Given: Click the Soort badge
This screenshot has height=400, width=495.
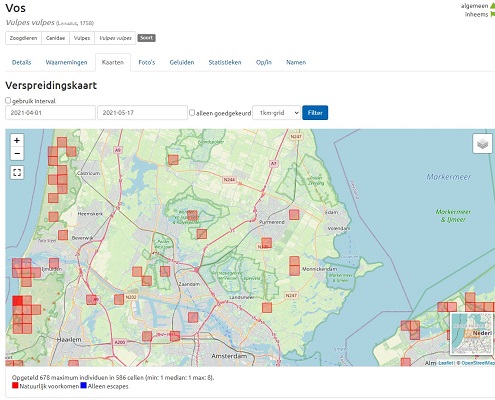Looking at the screenshot, I should (x=146, y=38).
